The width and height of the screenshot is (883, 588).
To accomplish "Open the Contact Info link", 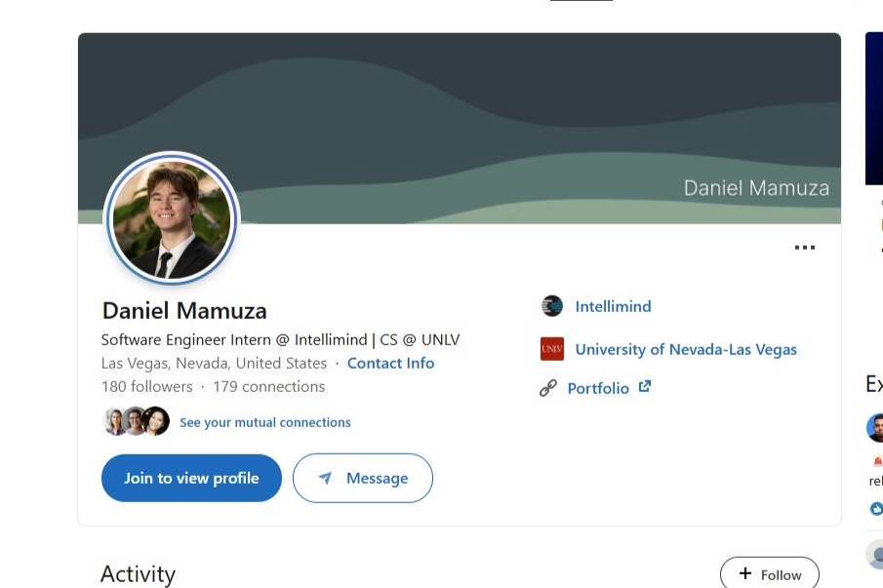I will (x=391, y=364).
